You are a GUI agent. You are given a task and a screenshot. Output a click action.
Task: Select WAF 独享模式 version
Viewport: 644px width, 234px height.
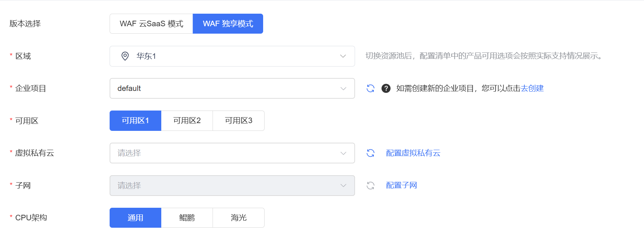point(228,24)
